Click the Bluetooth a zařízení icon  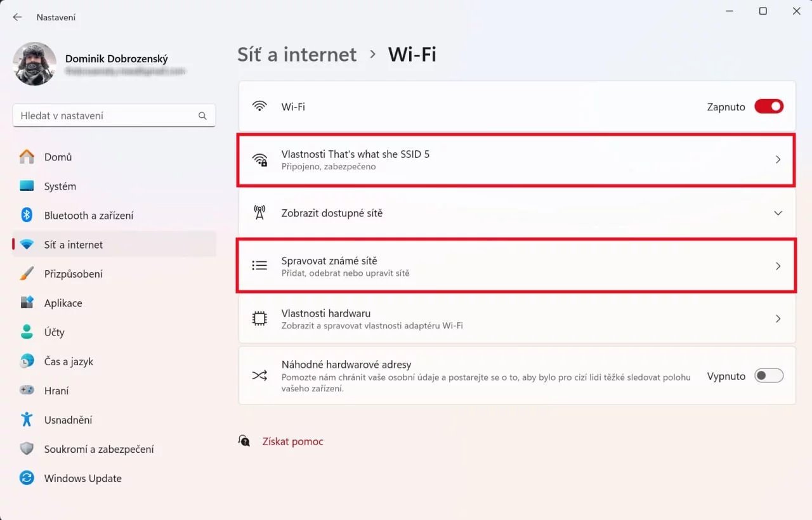25,215
